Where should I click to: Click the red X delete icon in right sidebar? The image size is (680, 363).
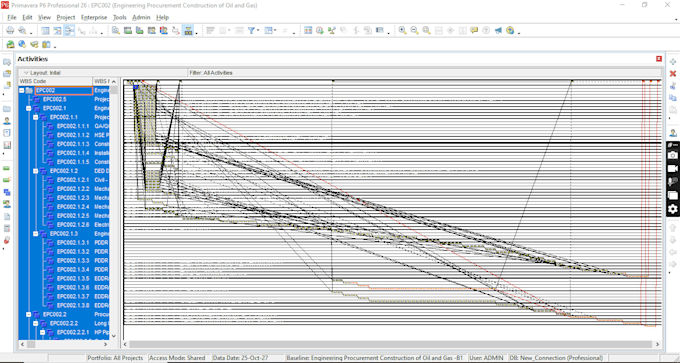click(673, 74)
